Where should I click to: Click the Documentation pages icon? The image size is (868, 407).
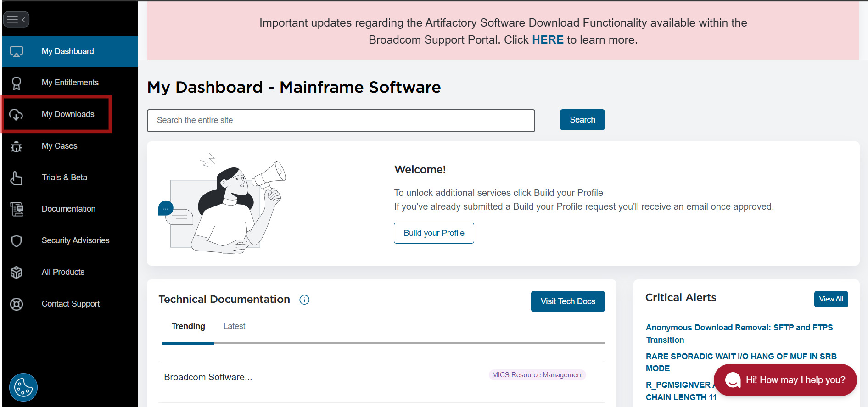click(17, 209)
